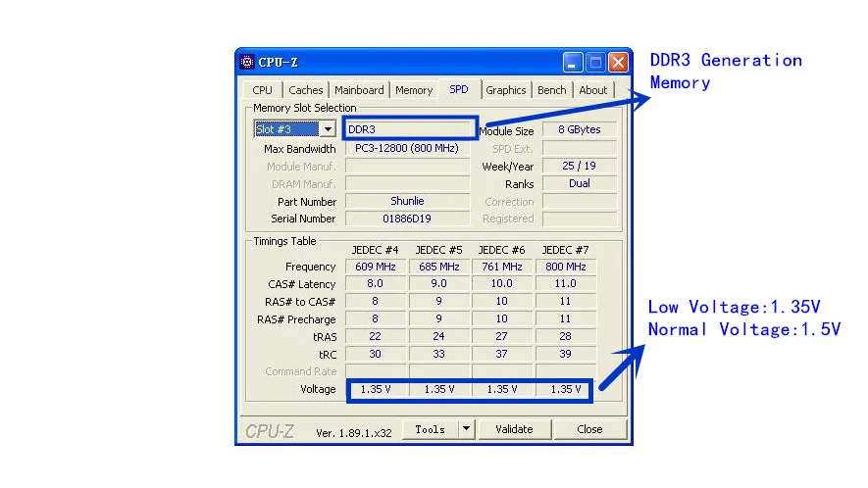Click the arrow of the slot selection combo

328,129
